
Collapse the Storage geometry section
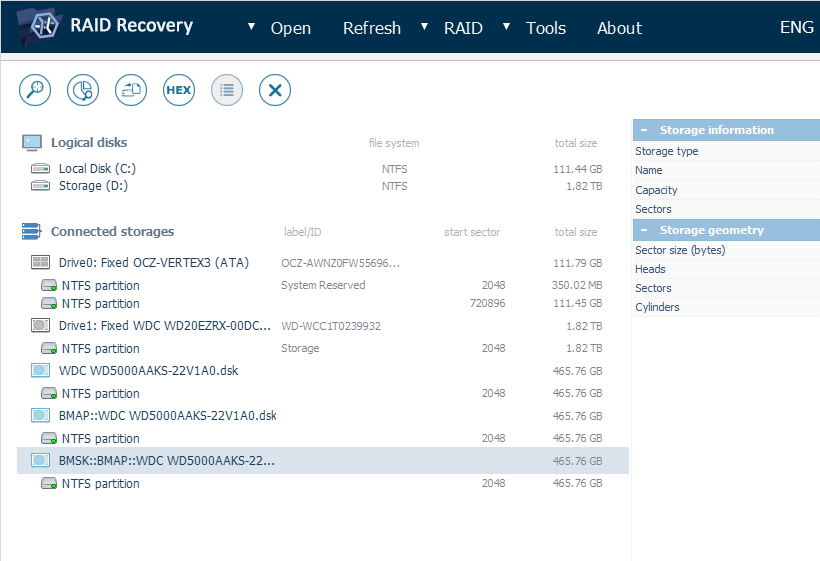(x=645, y=230)
